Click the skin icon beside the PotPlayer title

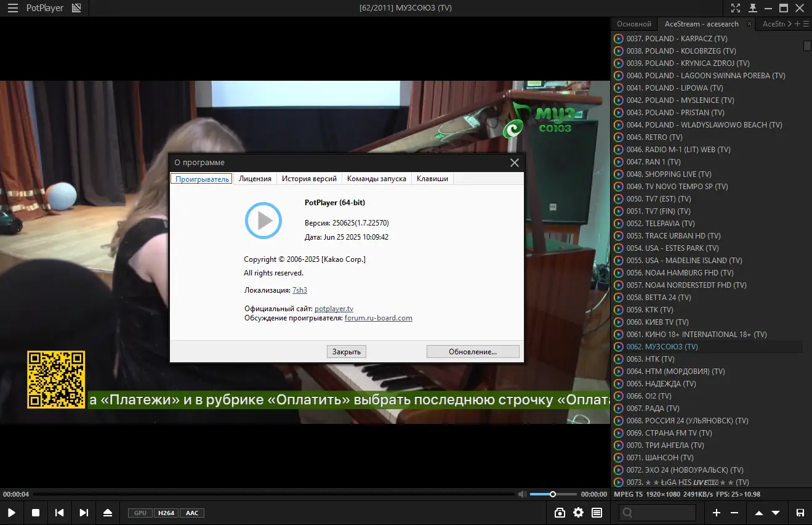76,8
